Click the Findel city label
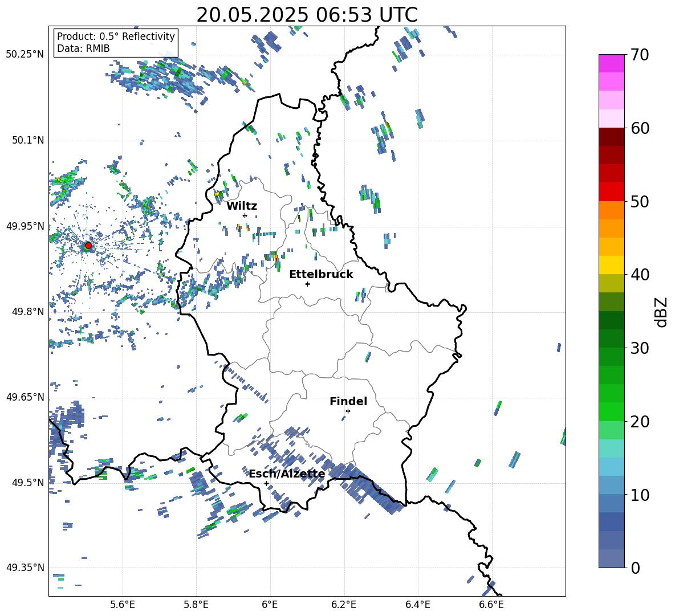This screenshot has width=675, height=616. coord(348,401)
